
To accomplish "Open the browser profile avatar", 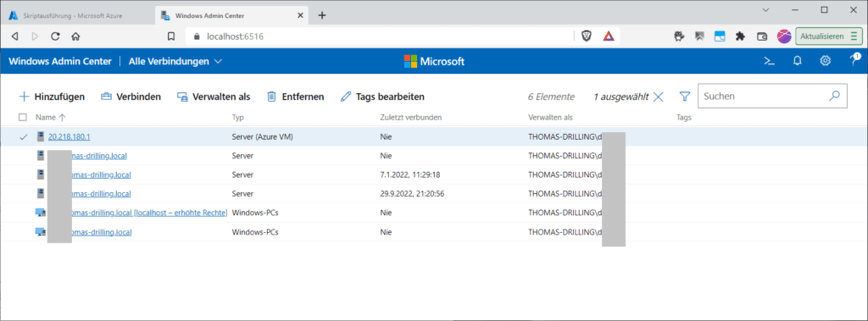I will tap(784, 36).
